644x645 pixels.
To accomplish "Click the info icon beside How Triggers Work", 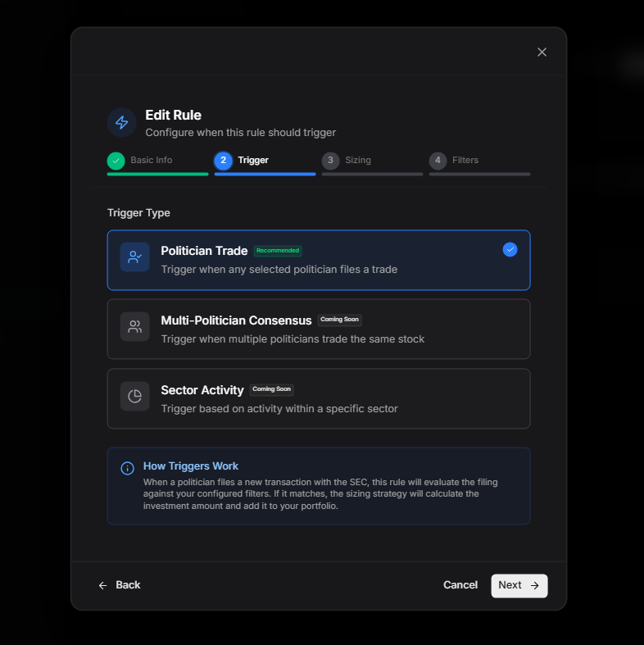I will (x=127, y=468).
